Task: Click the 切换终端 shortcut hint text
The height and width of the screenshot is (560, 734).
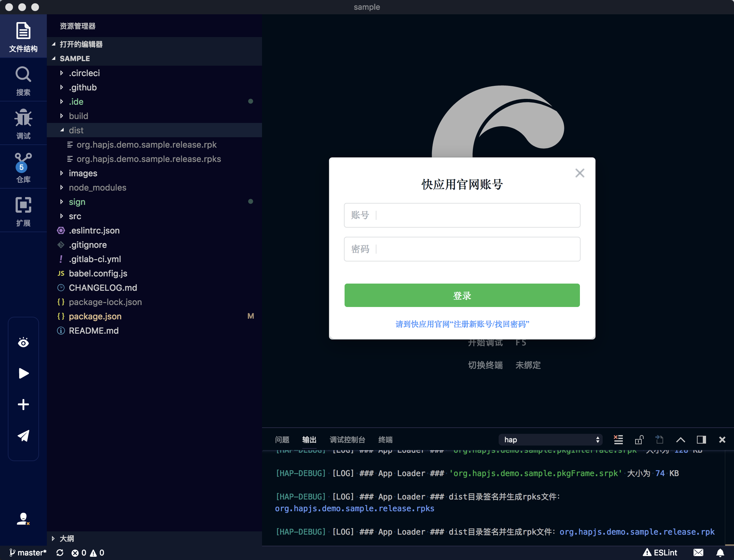Action: 485,365
